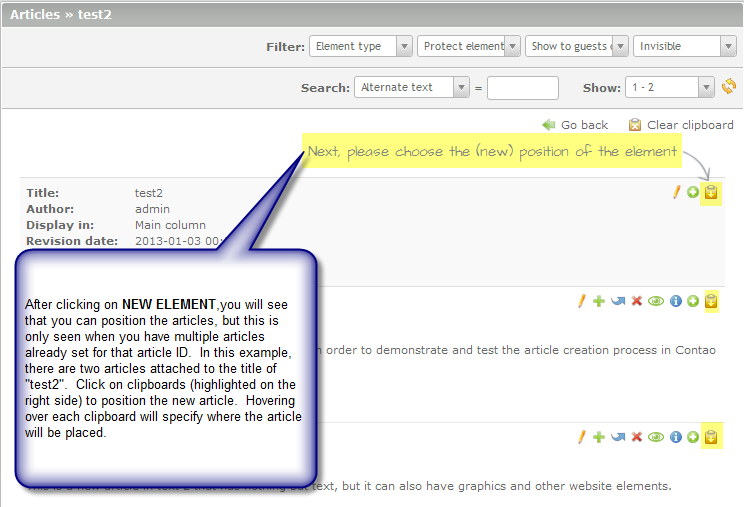Click the 'Articles » test2' breadcrumb heading
The height and width of the screenshot is (507, 744).
pos(61,15)
